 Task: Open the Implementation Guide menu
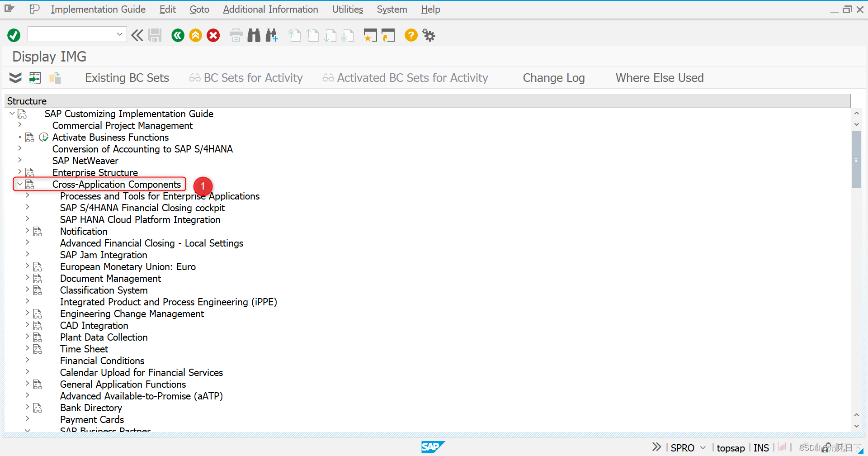[98, 9]
